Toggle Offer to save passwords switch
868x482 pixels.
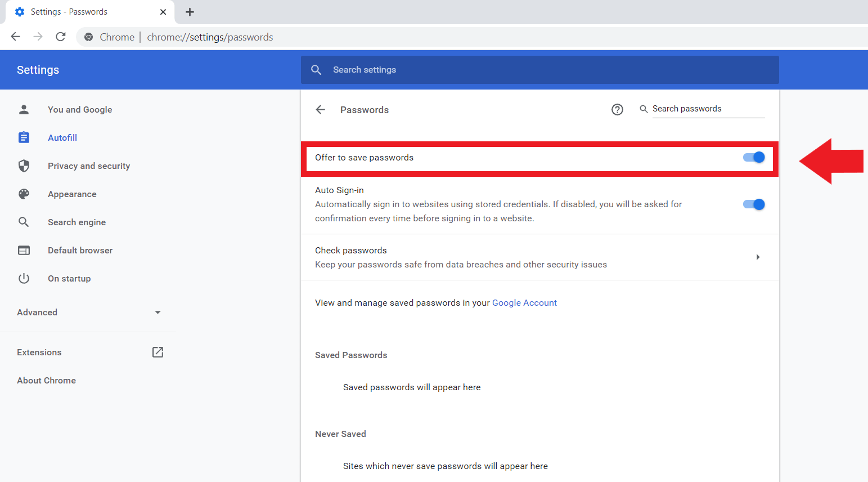coord(754,158)
